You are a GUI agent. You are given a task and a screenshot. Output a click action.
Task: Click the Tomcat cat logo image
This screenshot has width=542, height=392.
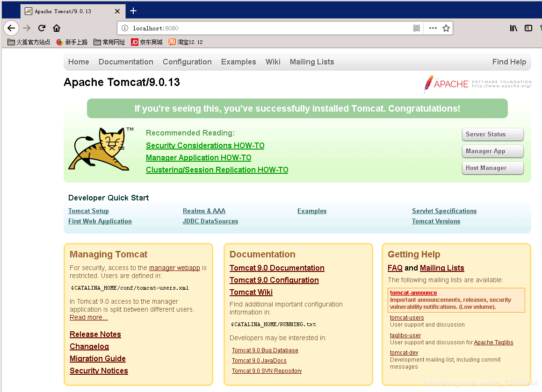click(x=101, y=149)
